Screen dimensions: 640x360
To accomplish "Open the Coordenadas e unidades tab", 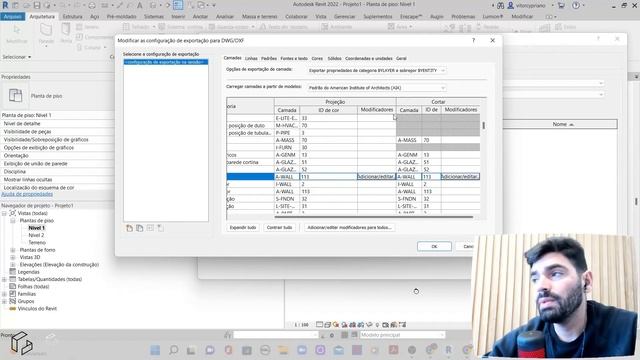I will click(x=369, y=58).
